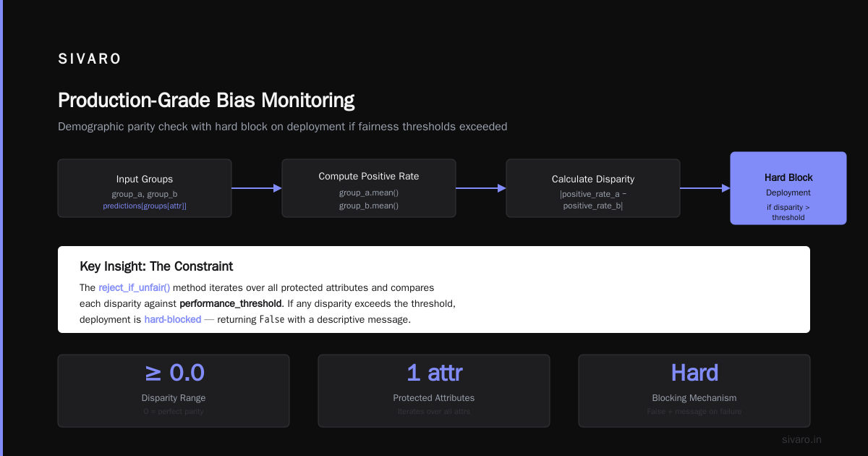Click the performance_threshold bold text

231,303
